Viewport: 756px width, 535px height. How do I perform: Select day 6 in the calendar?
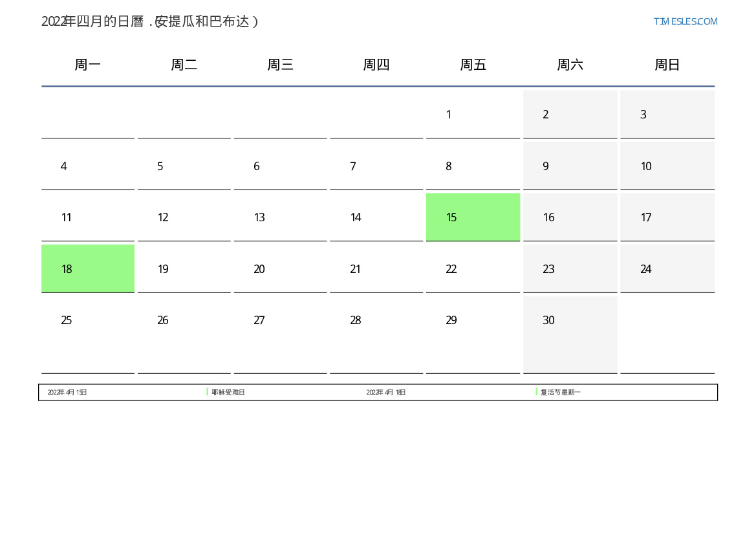[280, 166]
